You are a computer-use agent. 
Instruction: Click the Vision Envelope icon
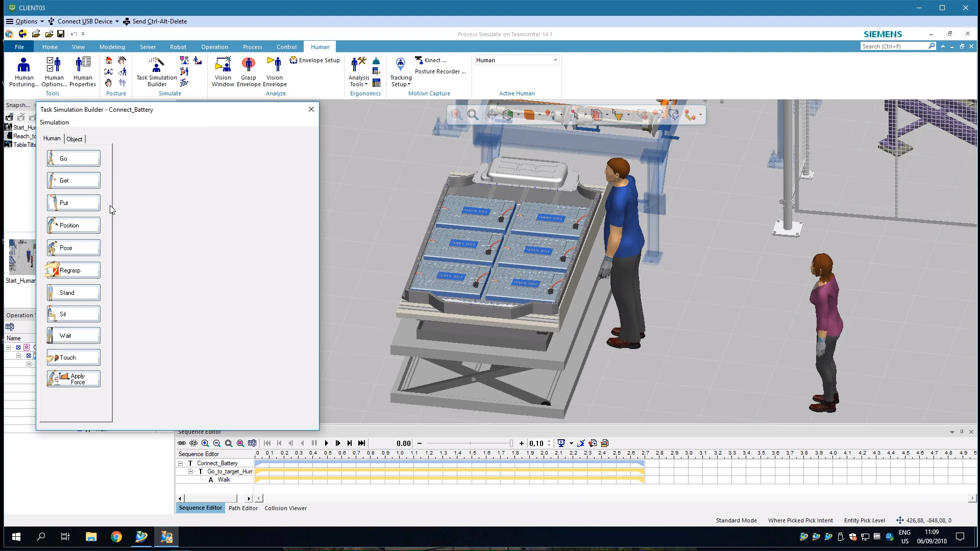(x=275, y=71)
